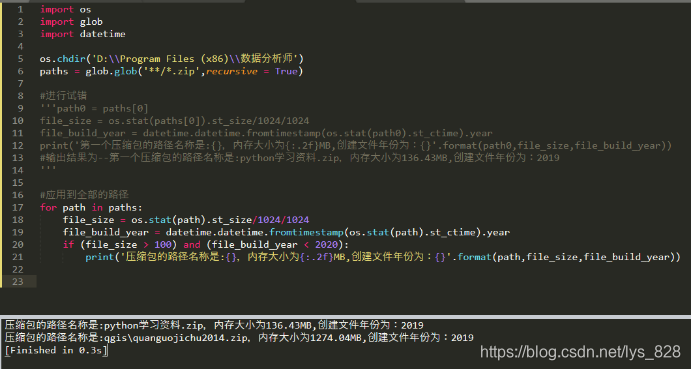The image size is (691, 371).
Task: Click the comment starting '#输出结果为--第一个压缩包'
Action: [x=299, y=158]
